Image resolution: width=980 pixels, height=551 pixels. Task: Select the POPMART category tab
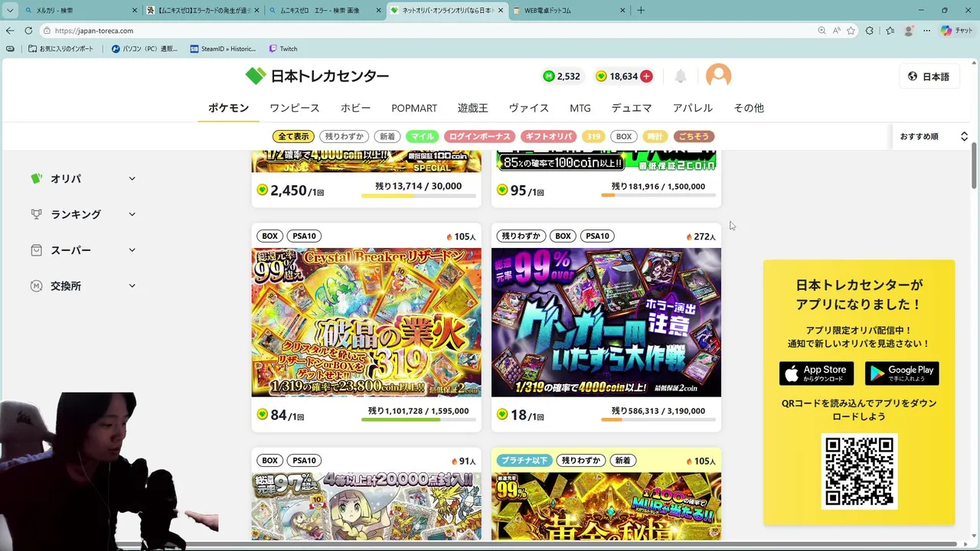[x=414, y=108]
